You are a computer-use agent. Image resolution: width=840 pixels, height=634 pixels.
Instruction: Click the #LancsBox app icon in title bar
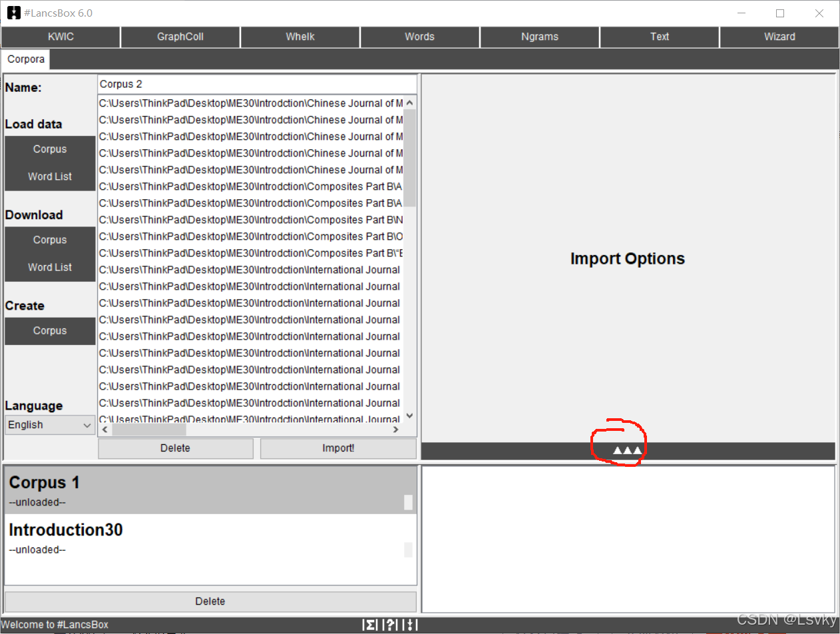[x=14, y=13]
